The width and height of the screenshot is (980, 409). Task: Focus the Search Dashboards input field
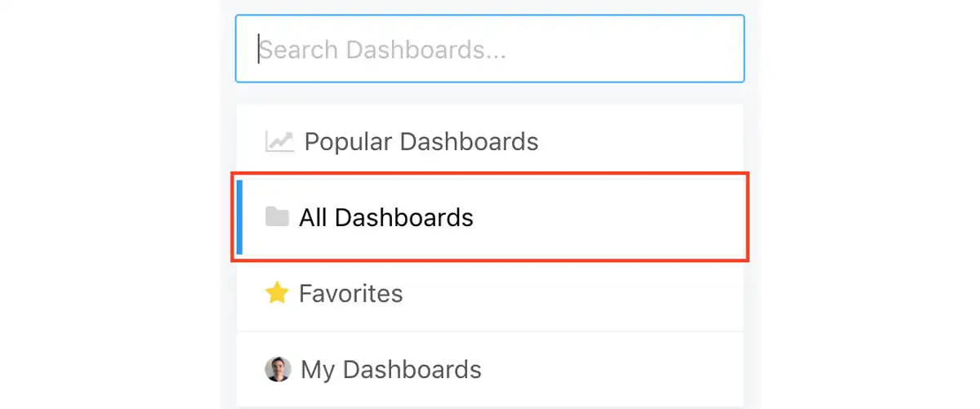pyautogui.click(x=490, y=49)
